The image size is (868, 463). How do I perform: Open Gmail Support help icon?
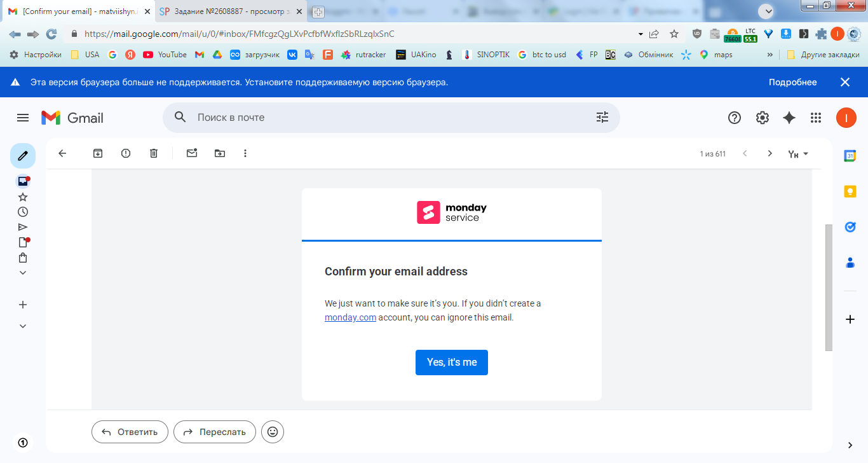pos(735,118)
